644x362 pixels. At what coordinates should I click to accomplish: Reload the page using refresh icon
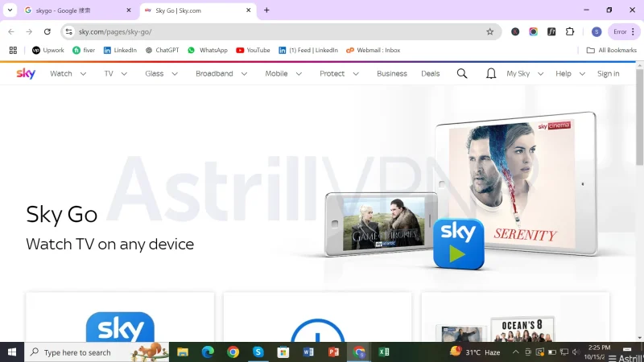47,31
